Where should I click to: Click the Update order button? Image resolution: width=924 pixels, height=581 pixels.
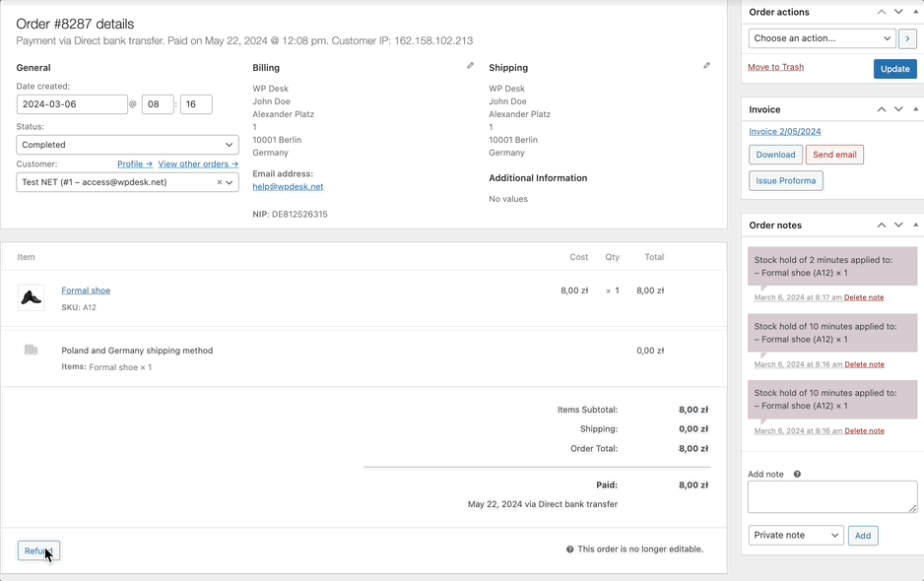tap(895, 69)
